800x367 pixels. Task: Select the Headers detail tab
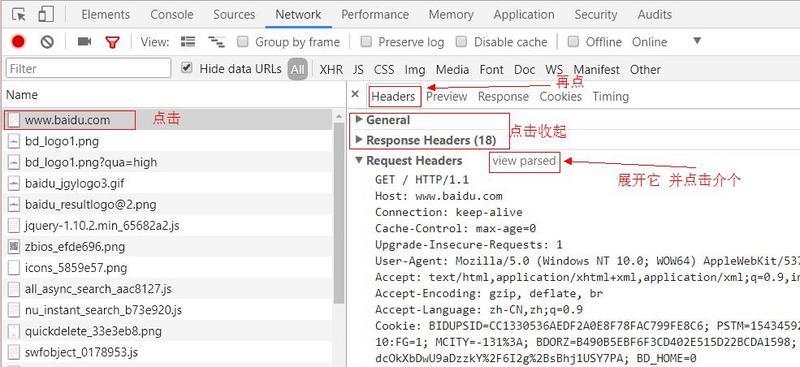click(393, 96)
